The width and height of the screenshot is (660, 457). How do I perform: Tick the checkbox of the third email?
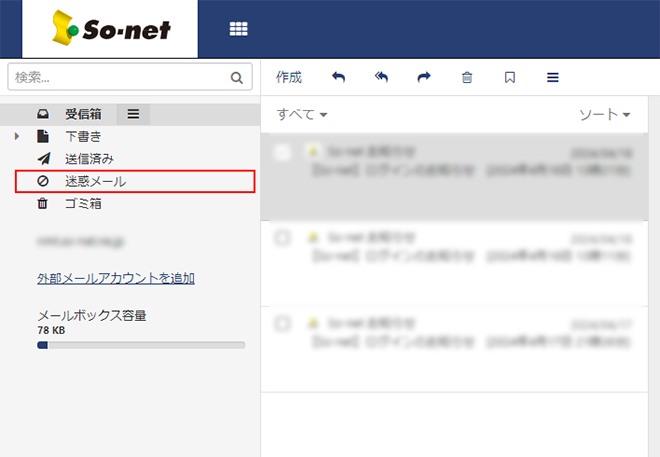(x=283, y=324)
